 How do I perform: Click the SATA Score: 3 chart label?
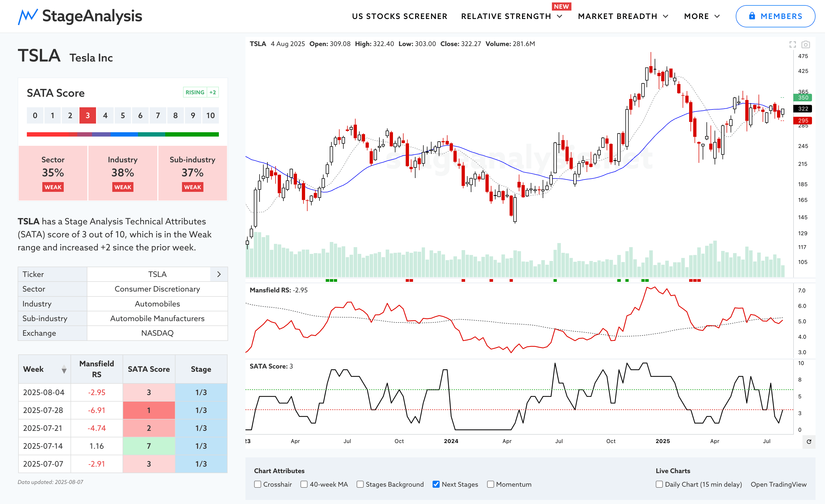pos(271,367)
